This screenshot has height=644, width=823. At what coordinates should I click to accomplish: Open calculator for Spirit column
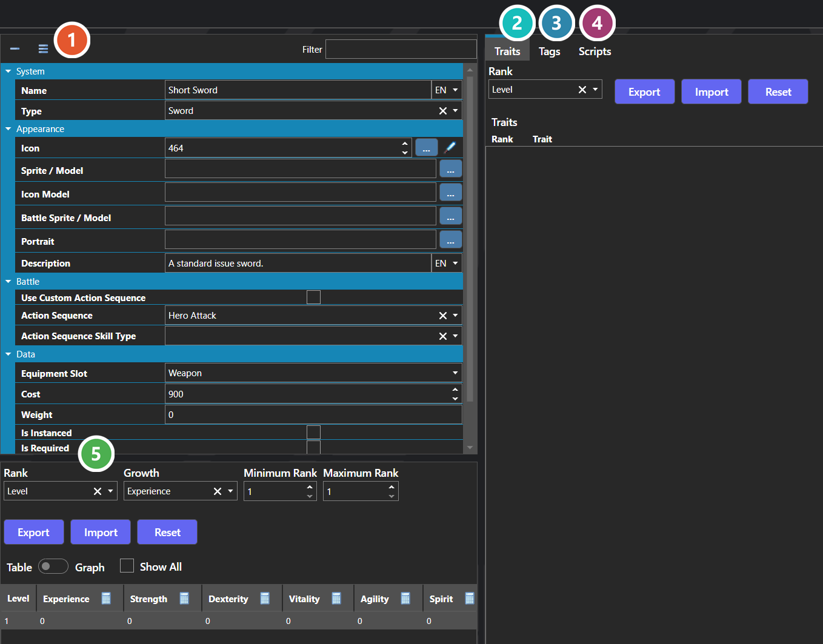coord(469,599)
